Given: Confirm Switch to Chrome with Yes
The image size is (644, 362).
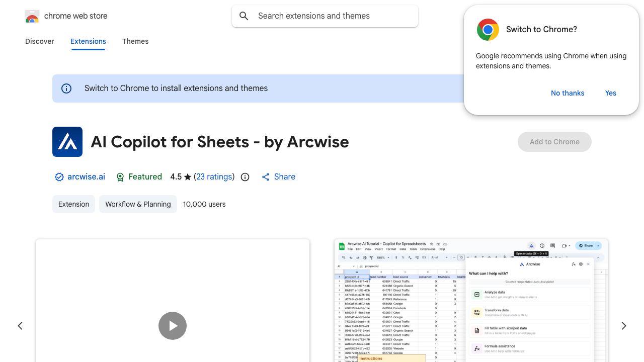Looking at the screenshot, I should coord(611,93).
